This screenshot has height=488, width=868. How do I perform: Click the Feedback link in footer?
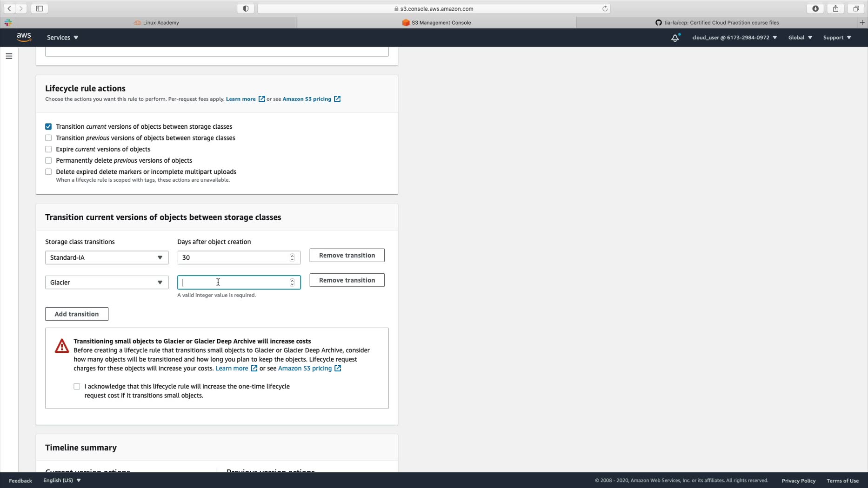[20, 481]
